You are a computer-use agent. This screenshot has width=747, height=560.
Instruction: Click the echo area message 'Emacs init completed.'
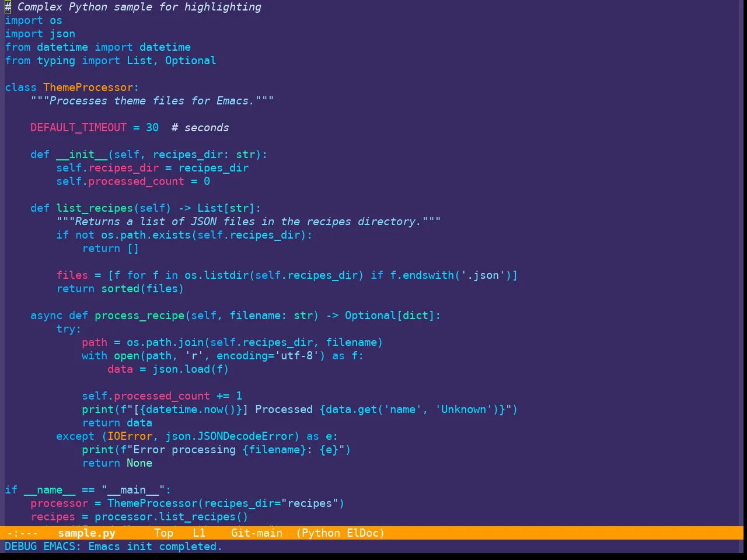[155, 546]
